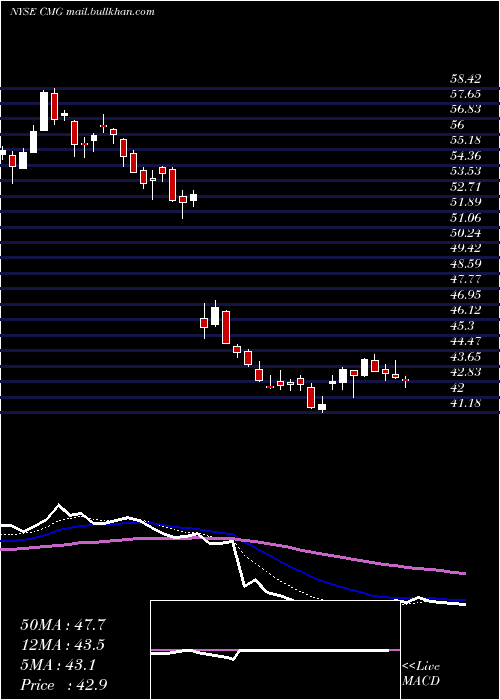The image size is (500, 700).
Task: Click the tall white candle at the chart peak
Action: click(44, 111)
